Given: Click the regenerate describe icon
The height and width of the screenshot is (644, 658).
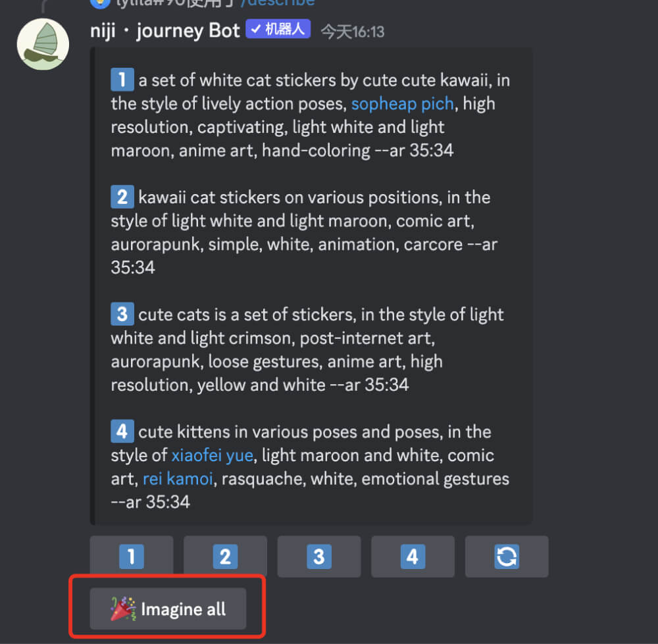Looking at the screenshot, I should click(x=507, y=557).
